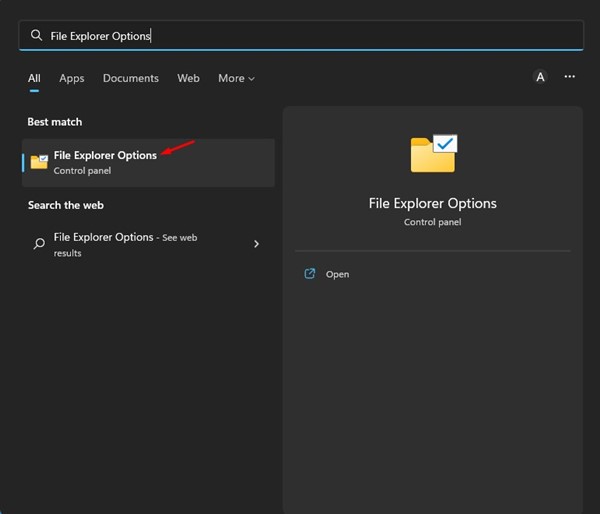Open the File Explorer Options best match result
This screenshot has width=600, height=514.
coord(105,155)
